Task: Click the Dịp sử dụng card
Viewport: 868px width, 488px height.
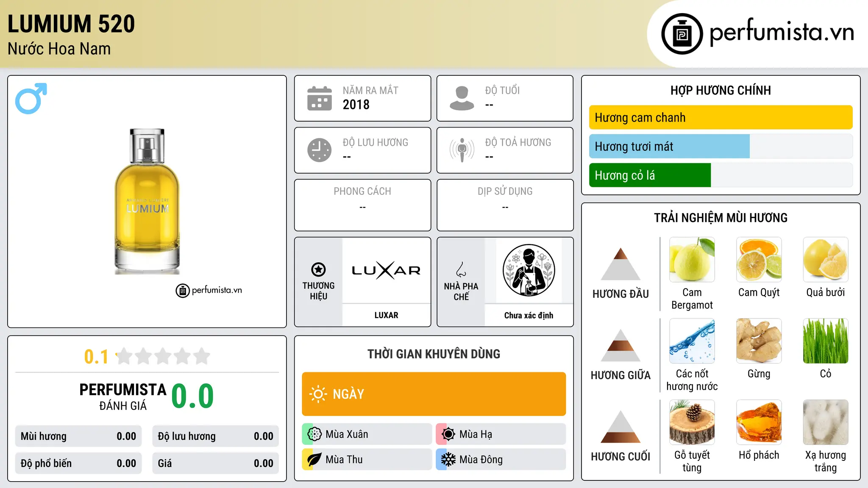Action: pos(505,205)
